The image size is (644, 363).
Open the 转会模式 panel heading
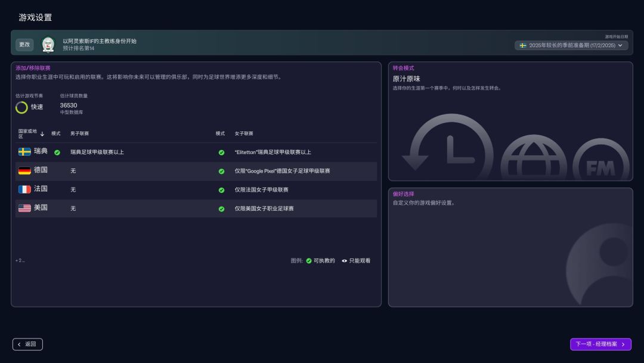[x=403, y=68]
